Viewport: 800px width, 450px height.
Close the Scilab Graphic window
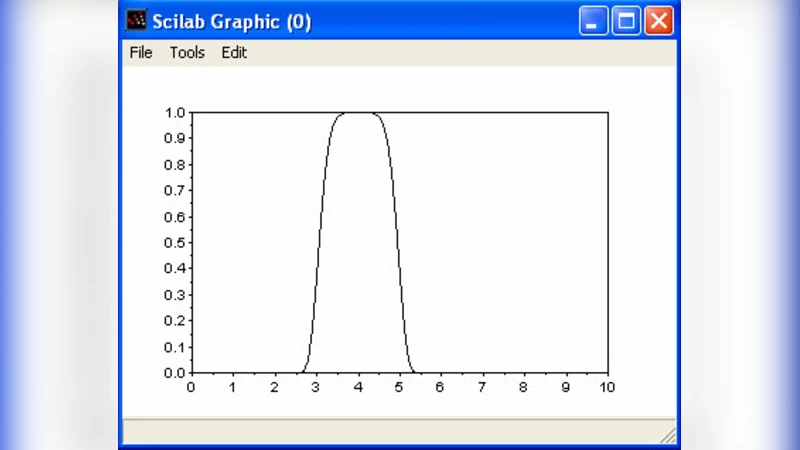pyautogui.click(x=658, y=21)
